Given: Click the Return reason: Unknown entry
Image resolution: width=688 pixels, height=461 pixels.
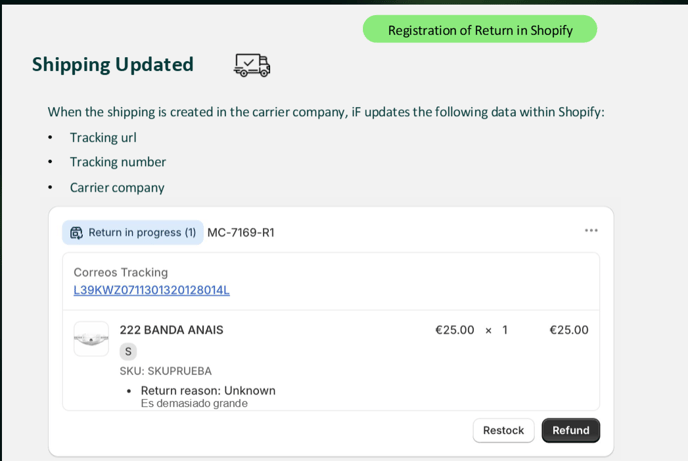Looking at the screenshot, I should pos(208,390).
